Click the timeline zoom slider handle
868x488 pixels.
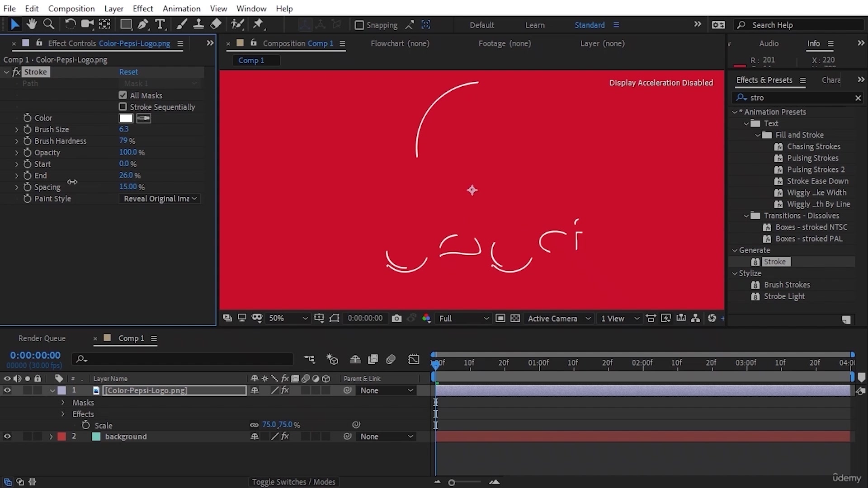452,483
